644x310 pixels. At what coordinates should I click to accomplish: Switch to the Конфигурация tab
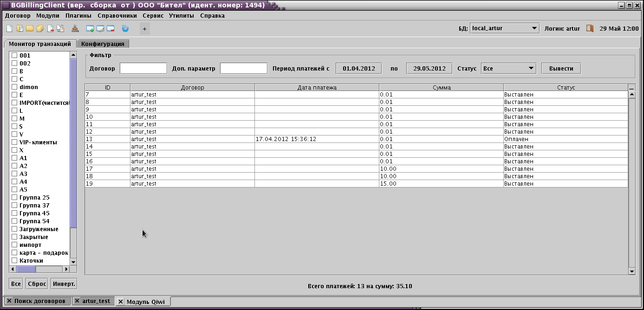(x=103, y=44)
